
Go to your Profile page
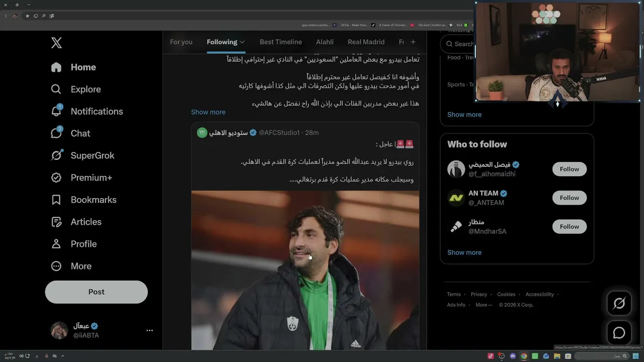[73, 244]
